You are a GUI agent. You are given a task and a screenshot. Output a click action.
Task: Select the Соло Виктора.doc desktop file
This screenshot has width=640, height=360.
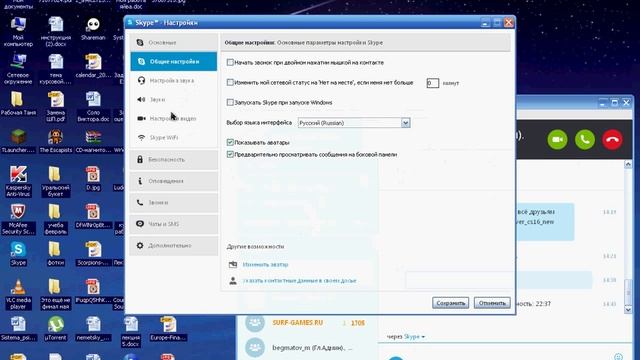coord(93,107)
